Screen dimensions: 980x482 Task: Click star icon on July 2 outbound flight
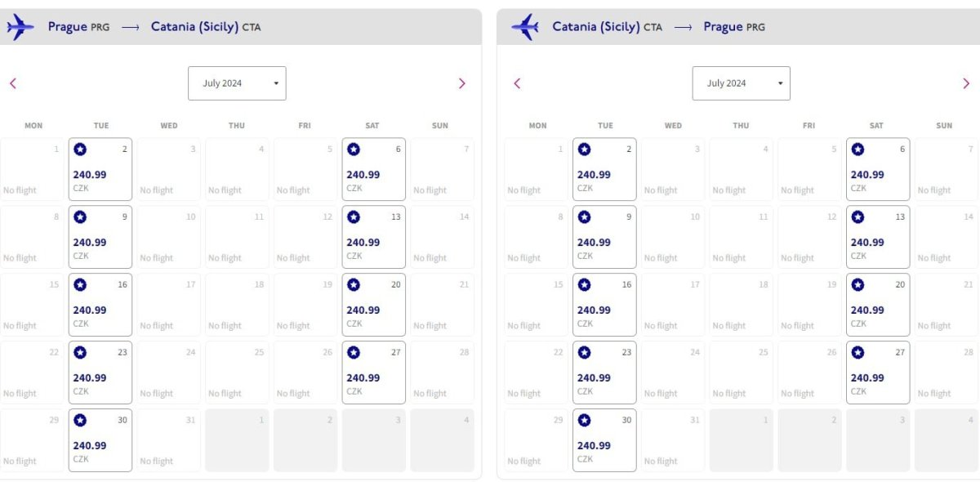(x=80, y=150)
